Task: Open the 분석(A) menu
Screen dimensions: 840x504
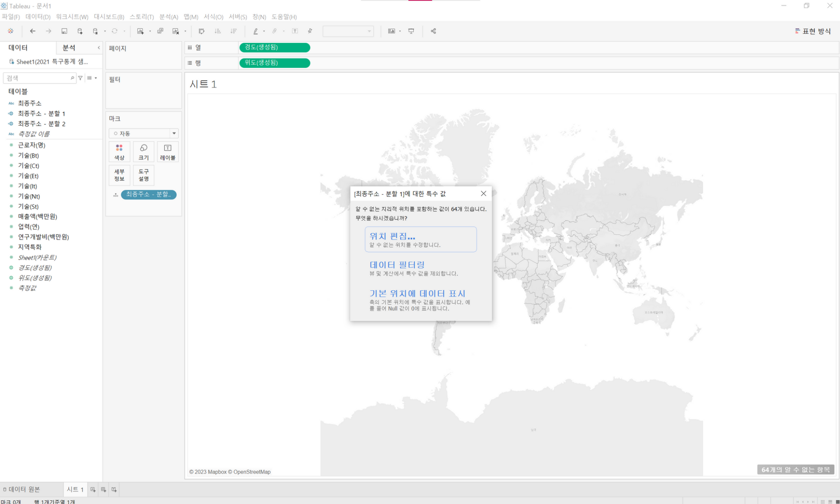Action: point(168,17)
